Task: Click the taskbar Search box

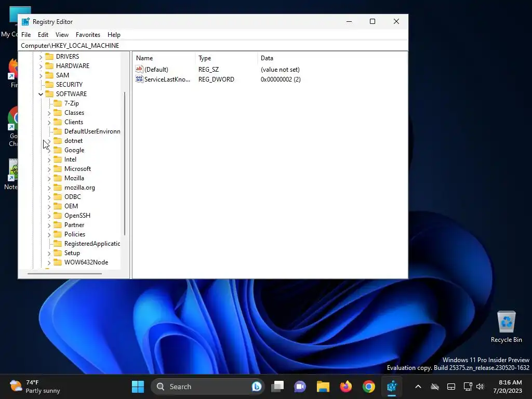Action: (x=207, y=387)
